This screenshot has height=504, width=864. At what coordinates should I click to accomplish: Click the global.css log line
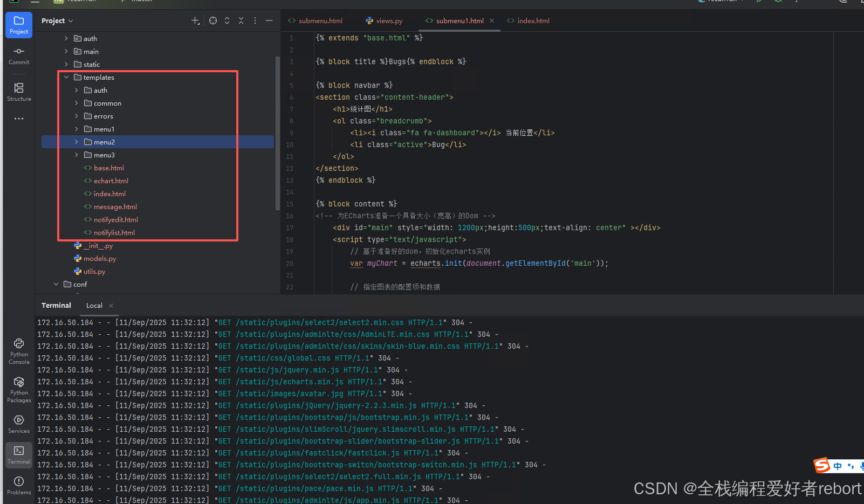point(218,358)
